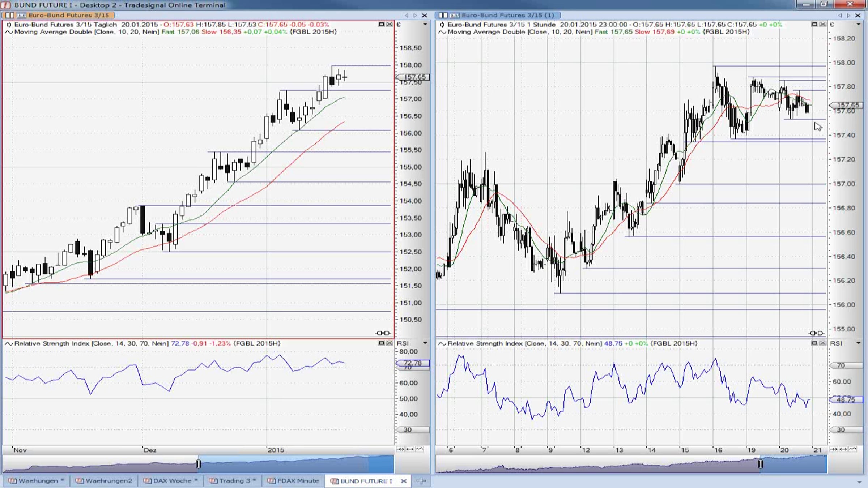
Task: Remove the hourly RSI subchart
Action: click(823, 343)
